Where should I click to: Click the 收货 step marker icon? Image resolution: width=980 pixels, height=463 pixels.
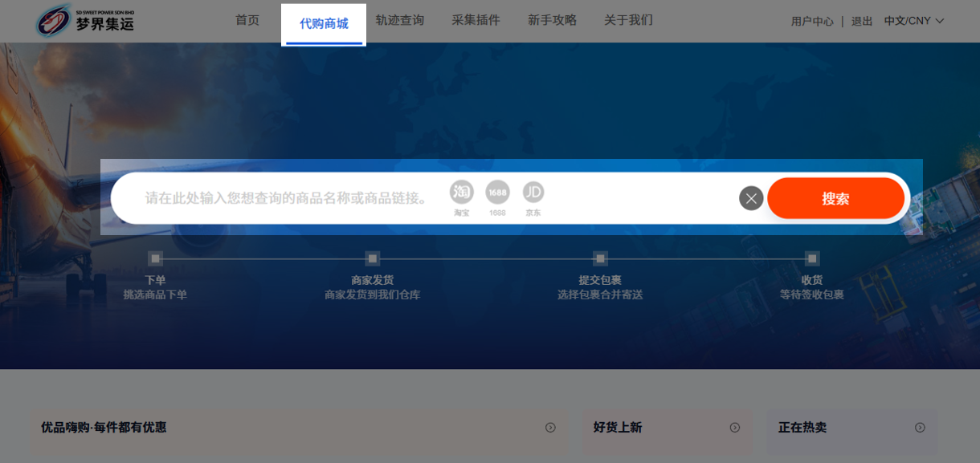[x=812, y=258]
